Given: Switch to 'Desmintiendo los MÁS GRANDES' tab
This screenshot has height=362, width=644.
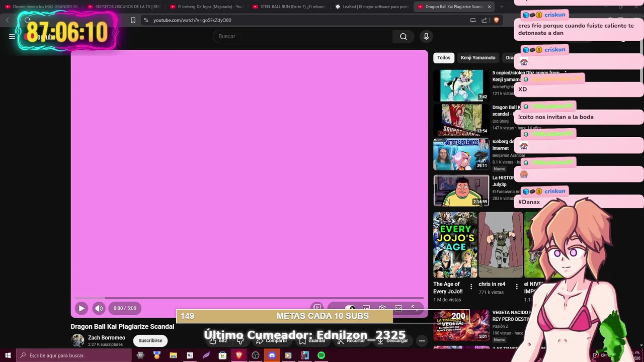Looking at the screenshot, I should [x=41, y=7].
